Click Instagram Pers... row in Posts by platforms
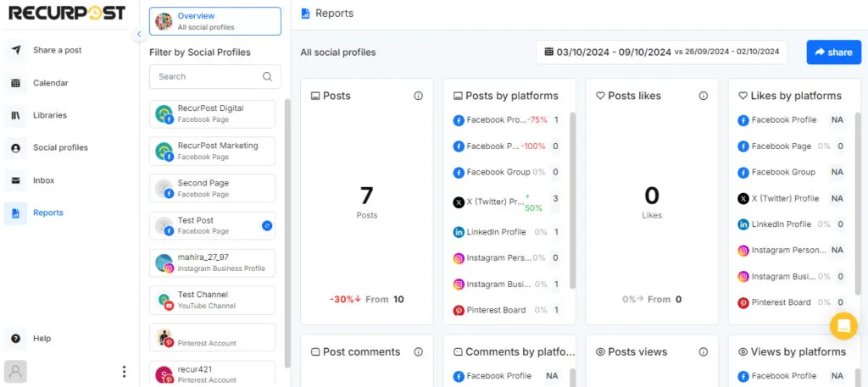This screenshot has width=868, height=387. coord(507,258)
